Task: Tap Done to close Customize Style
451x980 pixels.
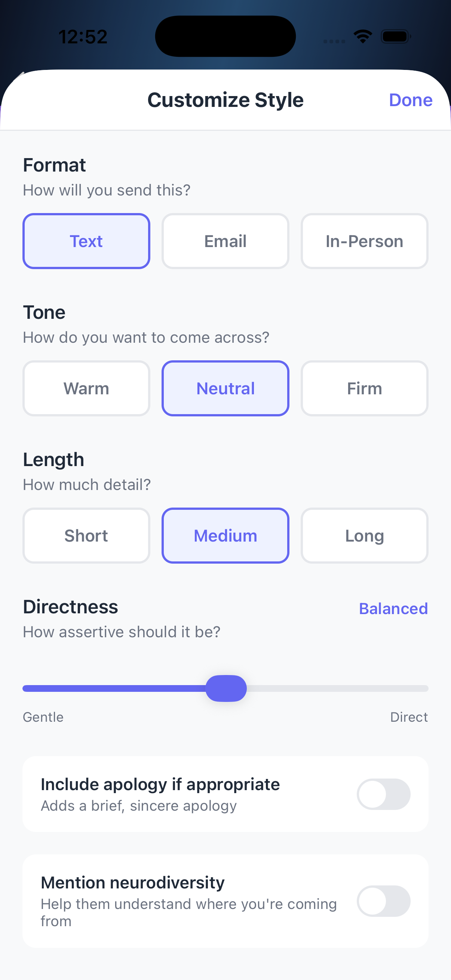Action: tap(410, 100)
